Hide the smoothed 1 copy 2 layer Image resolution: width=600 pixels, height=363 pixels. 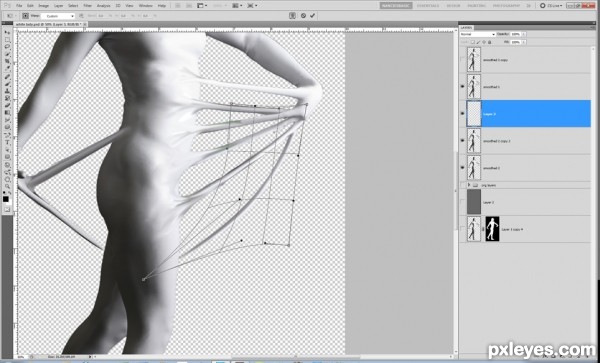pyautogui.click(x=463, y=141)
